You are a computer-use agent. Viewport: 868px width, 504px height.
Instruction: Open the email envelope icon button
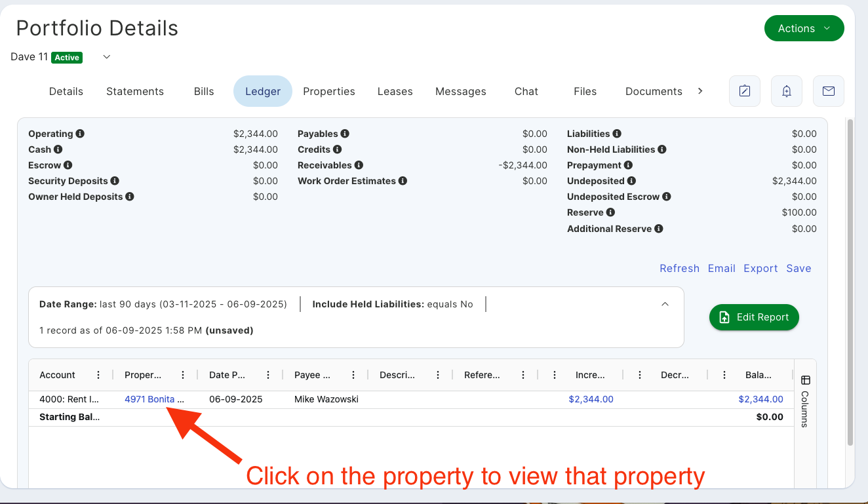click(x=829, y=91)
